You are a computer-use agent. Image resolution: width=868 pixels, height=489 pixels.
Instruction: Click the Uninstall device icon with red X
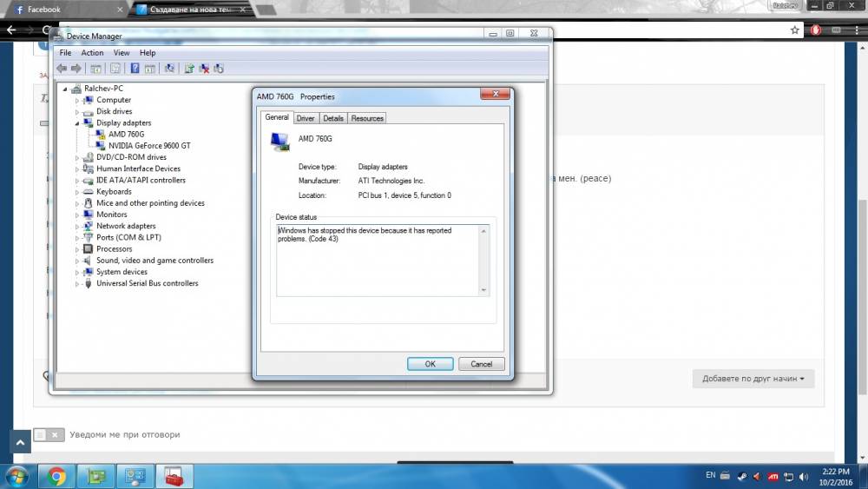click(204, 68)
